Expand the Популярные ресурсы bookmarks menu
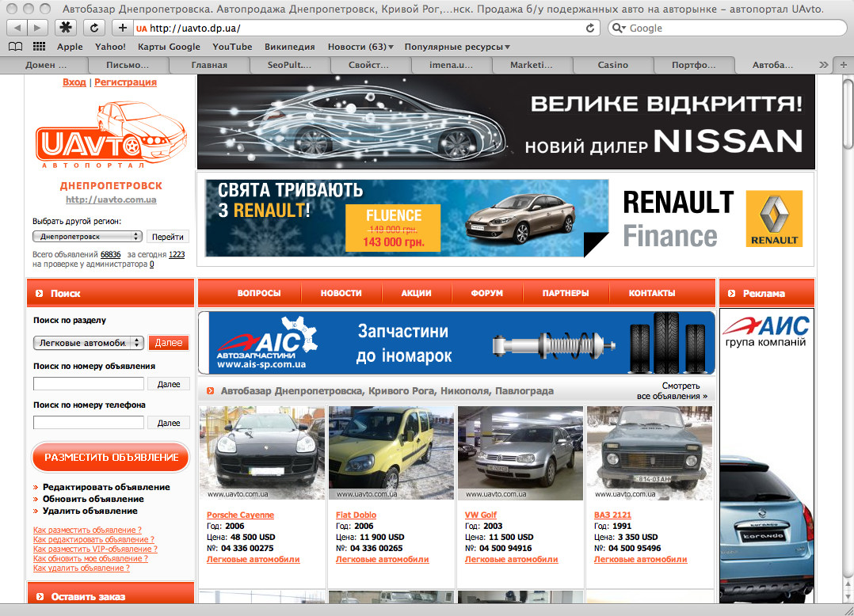 pyautogui.click(x=457, y=47)
